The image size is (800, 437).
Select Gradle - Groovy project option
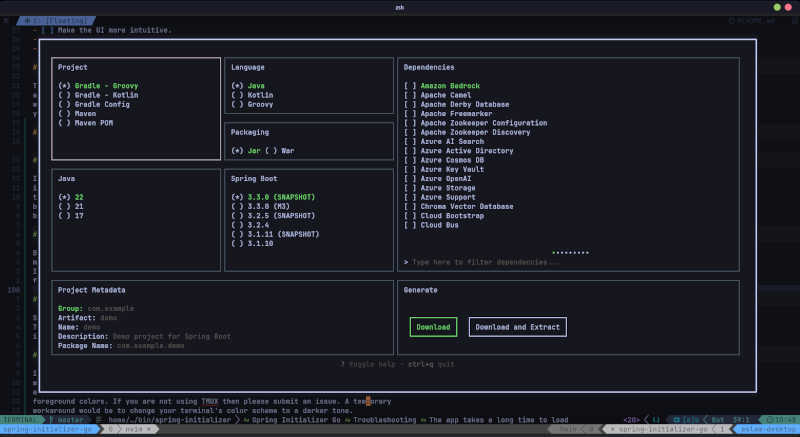98,86
